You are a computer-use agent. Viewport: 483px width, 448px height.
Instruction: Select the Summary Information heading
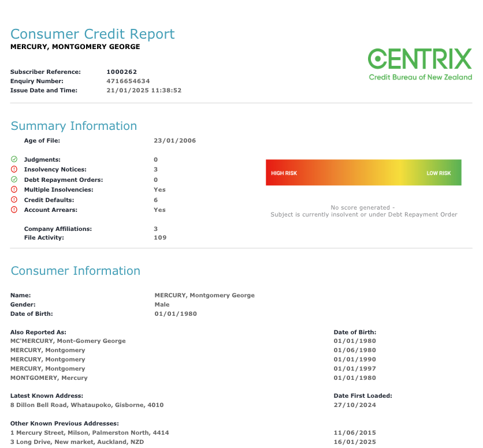(74, 126)
